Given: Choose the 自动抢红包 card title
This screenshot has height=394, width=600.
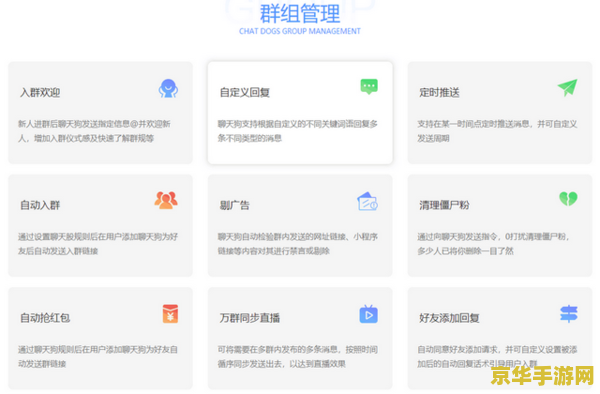Looking at the screenshot, I should (45, 318).
